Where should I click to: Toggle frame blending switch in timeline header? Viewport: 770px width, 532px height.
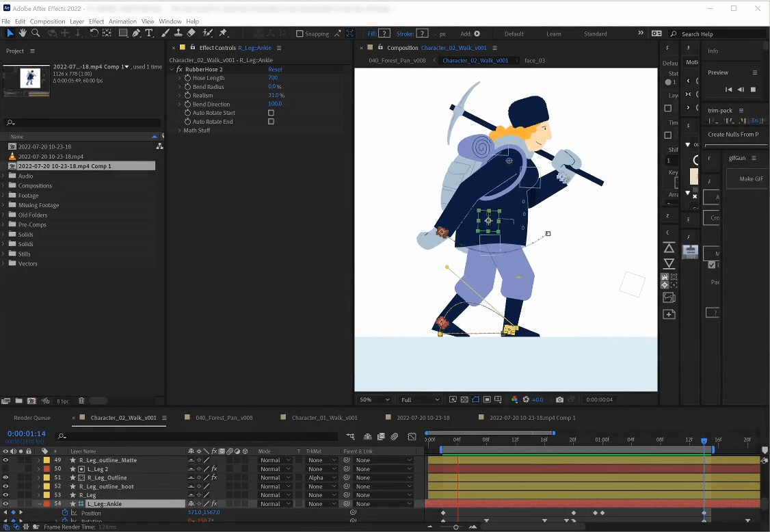coord(381,436)
